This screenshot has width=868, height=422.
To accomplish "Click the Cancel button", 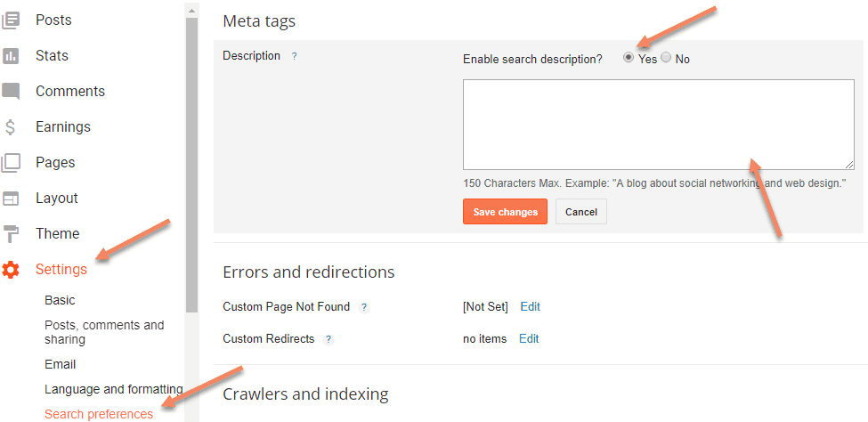I will click(x=581, y=212).
